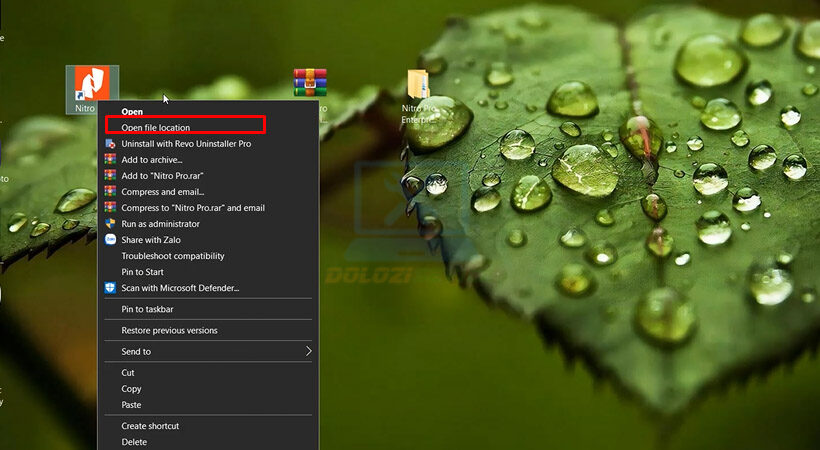This screenshot has height=450, width=820.
Task: Select Pin to taskbar
Action: point(148,309)
